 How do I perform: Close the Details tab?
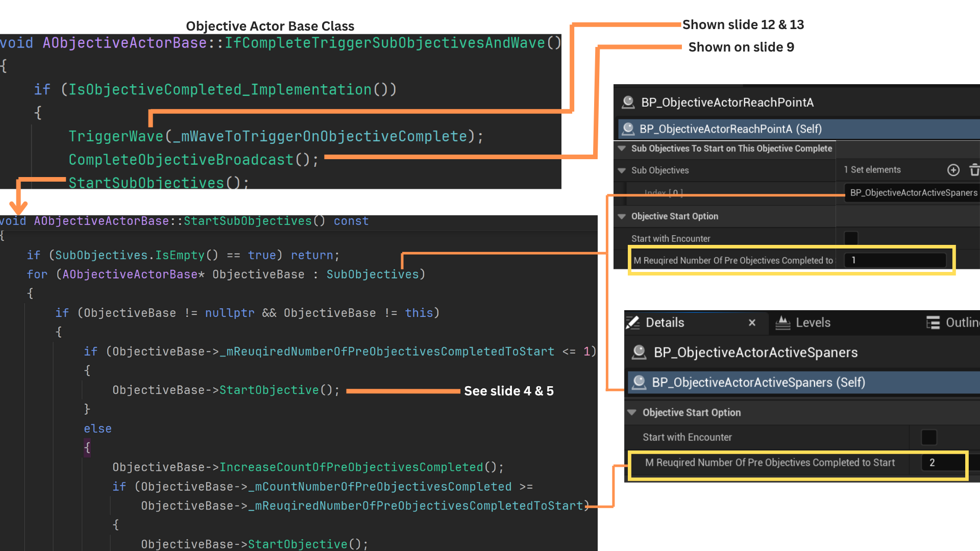point(752,322)
